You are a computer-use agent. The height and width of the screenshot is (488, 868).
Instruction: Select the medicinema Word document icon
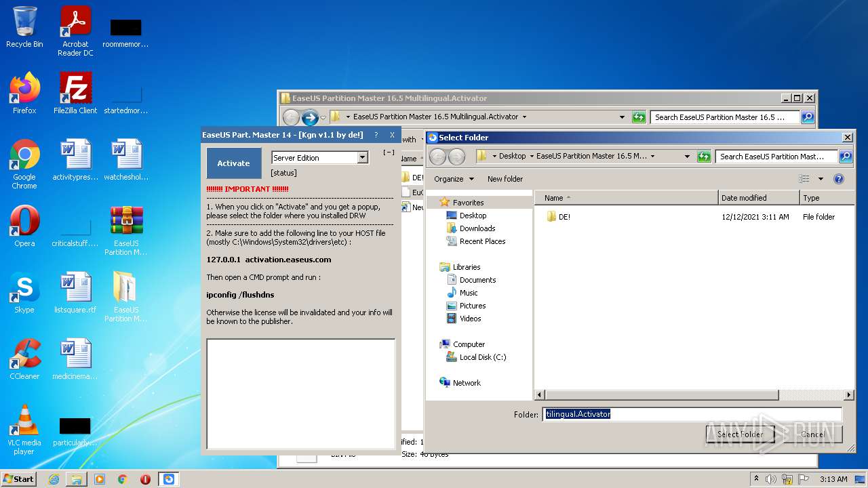75,359
